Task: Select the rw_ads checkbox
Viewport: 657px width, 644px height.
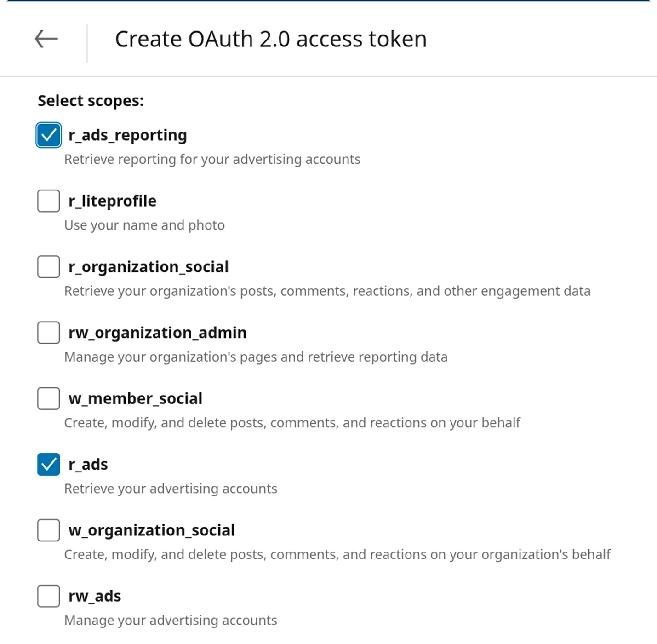Action: click(x=49, y=596)
